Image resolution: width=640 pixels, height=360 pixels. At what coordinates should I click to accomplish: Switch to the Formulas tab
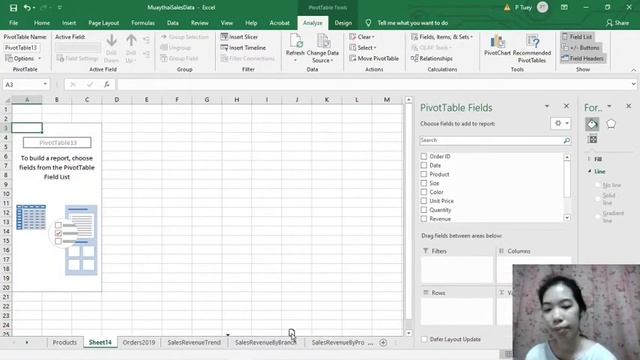[x=143, y=23]
